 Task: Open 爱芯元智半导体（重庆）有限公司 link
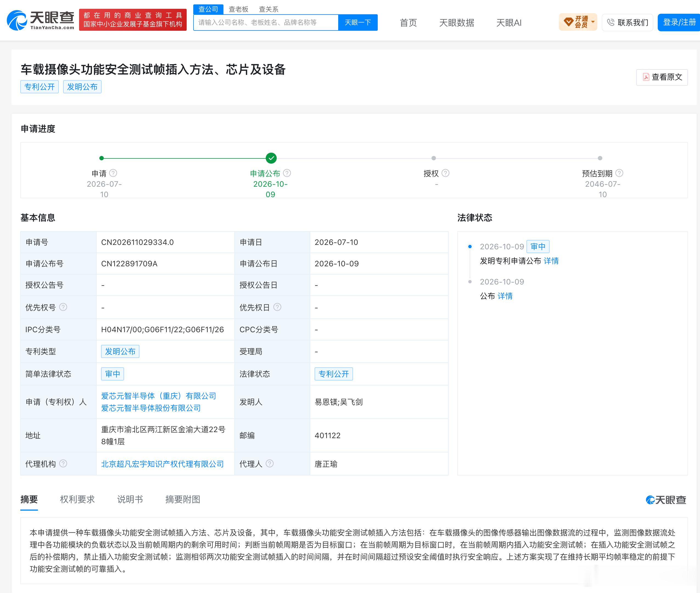(x=159, y=396)
